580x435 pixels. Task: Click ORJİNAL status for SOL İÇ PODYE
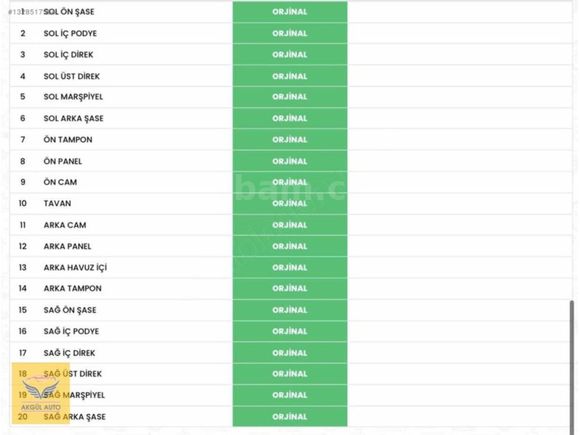coord(290,33)
